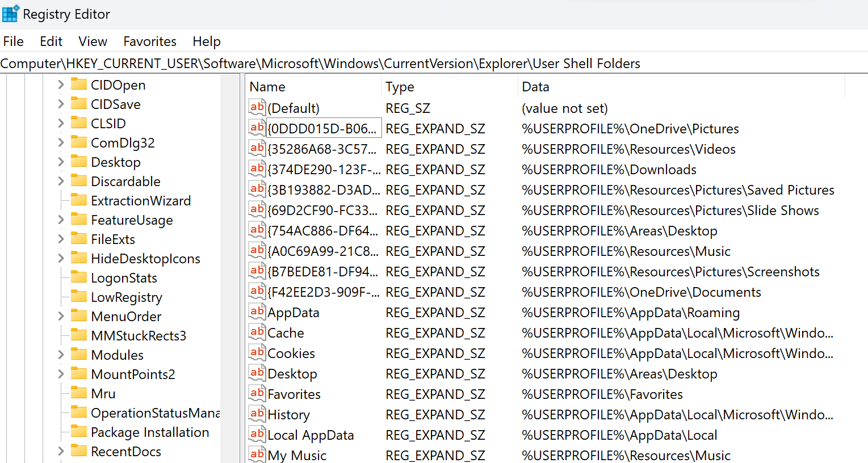Open the Edit menu

[x=51, y=41]
